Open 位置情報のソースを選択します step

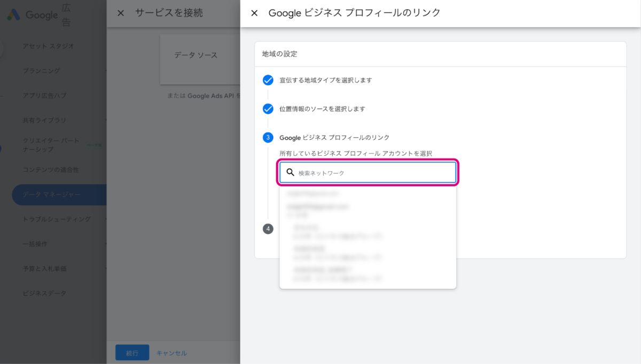(x=322, y=109)
